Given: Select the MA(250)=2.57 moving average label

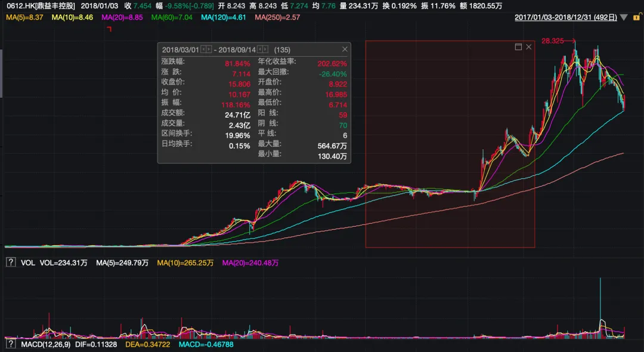Looking at the screenshot, I should (x=277, y=17).
